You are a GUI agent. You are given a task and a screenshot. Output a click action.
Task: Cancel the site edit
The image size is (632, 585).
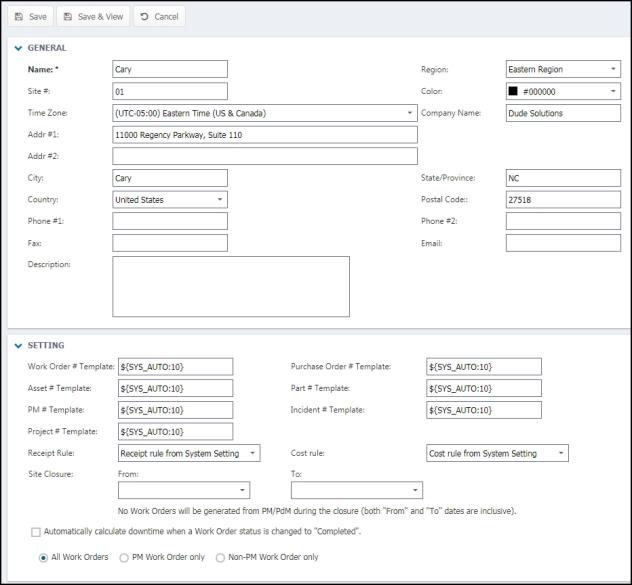click(x=159, y=17)
